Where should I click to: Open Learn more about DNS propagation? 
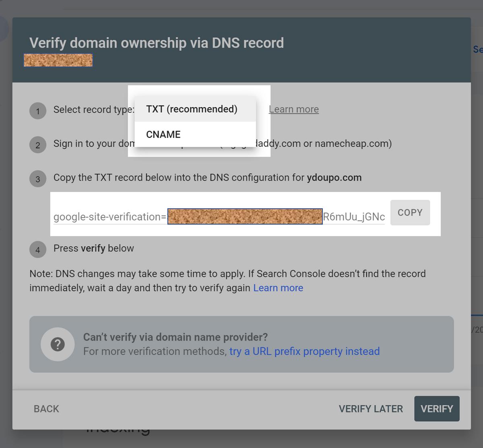pyautogui.click(x=278, y=288)
